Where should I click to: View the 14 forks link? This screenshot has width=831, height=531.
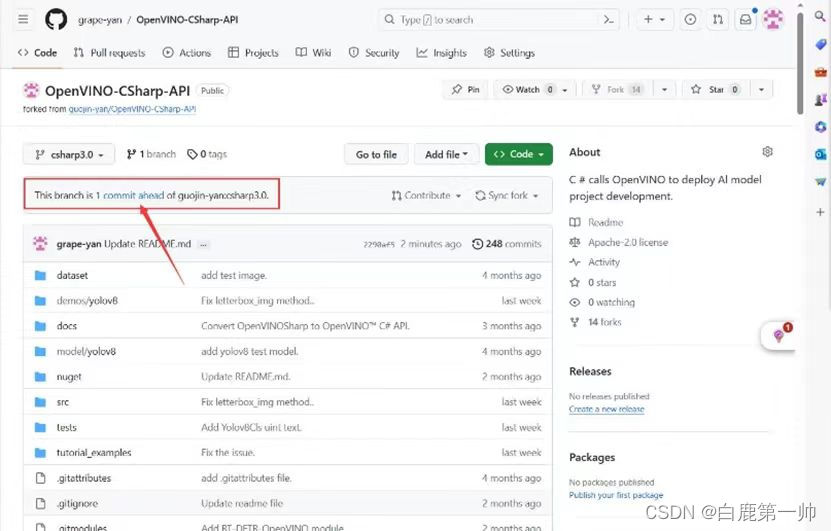click(x=605, y=322)
